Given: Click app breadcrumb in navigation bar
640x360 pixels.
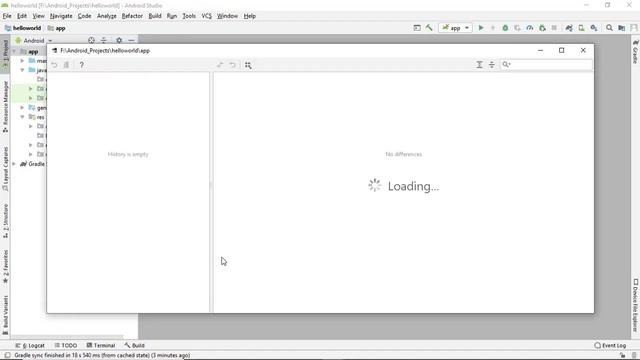Looking at the screenshot, I should coord(57,28).
